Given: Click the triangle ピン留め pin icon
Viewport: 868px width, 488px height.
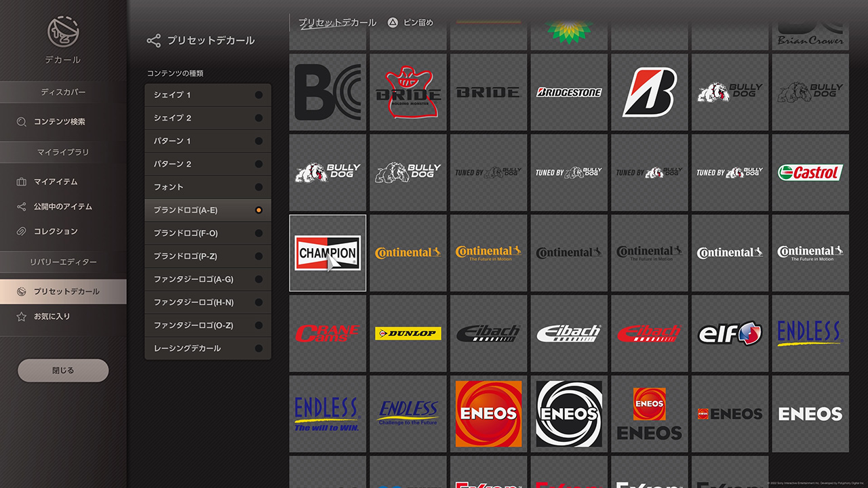Looking at the screenshot, I should click(393, 22).
